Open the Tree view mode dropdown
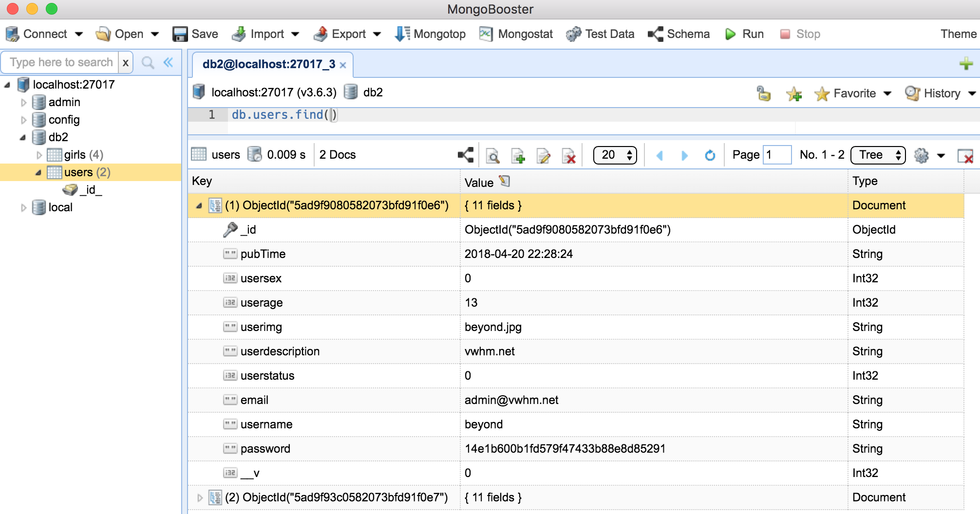The width and height of the screenshot is (980, 514). (878, 155)
